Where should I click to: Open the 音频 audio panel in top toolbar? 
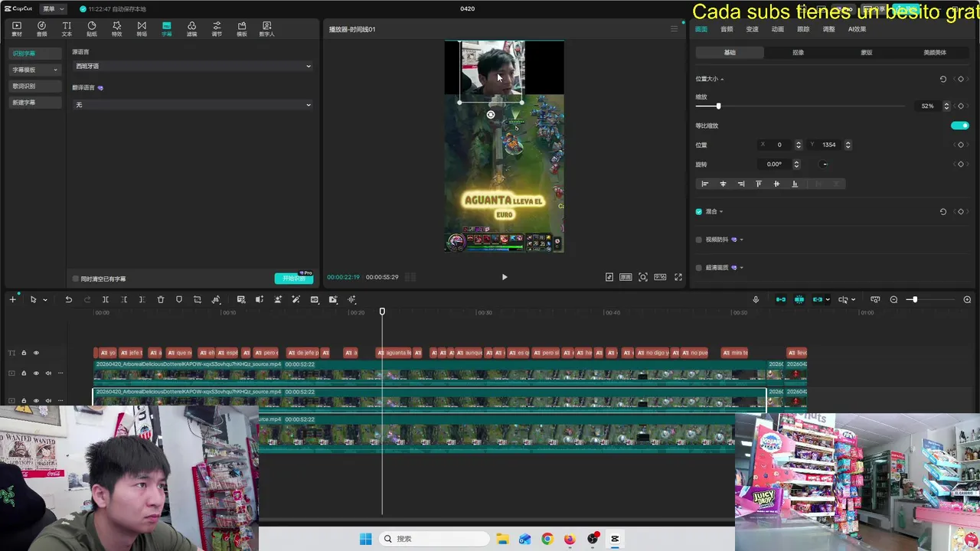(42, 29)
